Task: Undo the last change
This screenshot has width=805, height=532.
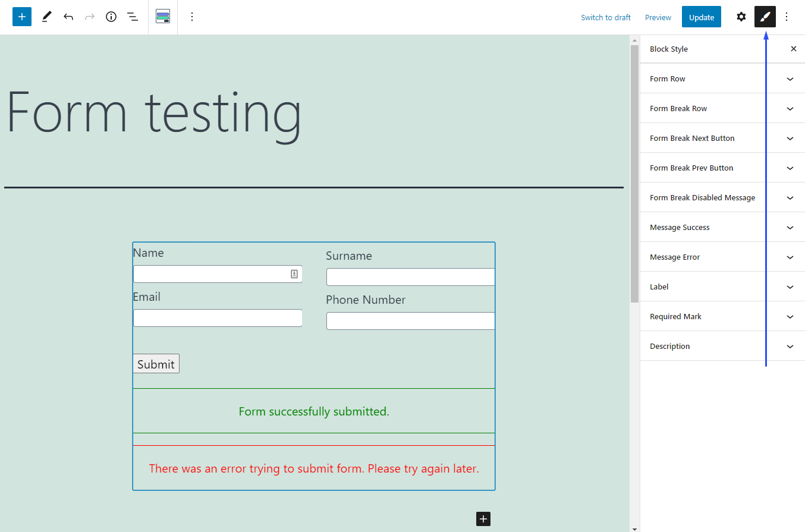Action: 68,17
